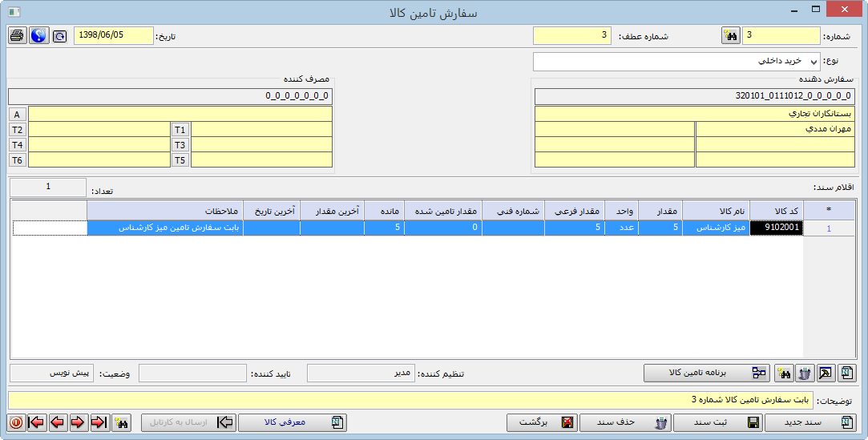
Task: Click the حذف سند button
Action: click(x=625, y=422)
